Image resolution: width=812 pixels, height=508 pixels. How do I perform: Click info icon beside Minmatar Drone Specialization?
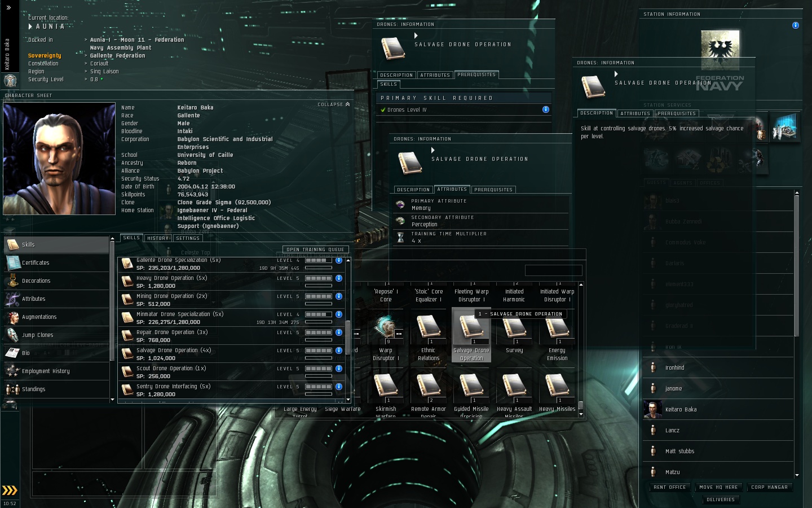click(339, 314)
